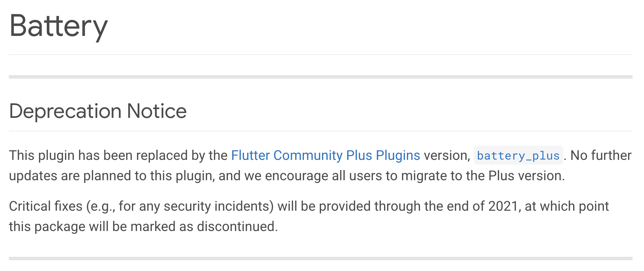644x271 pixels.
Task: Click the words 'Critical fixes'
Action: (x=46, y=206)
